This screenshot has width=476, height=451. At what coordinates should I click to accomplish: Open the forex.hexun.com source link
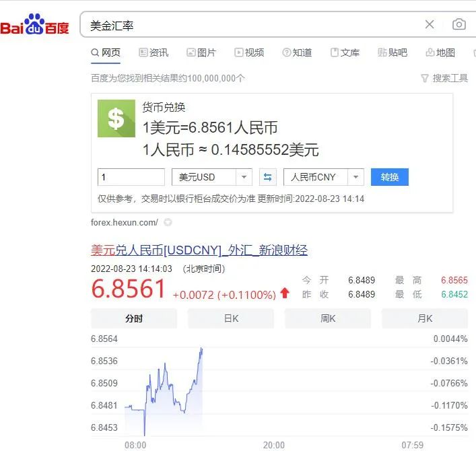point(124,222)
